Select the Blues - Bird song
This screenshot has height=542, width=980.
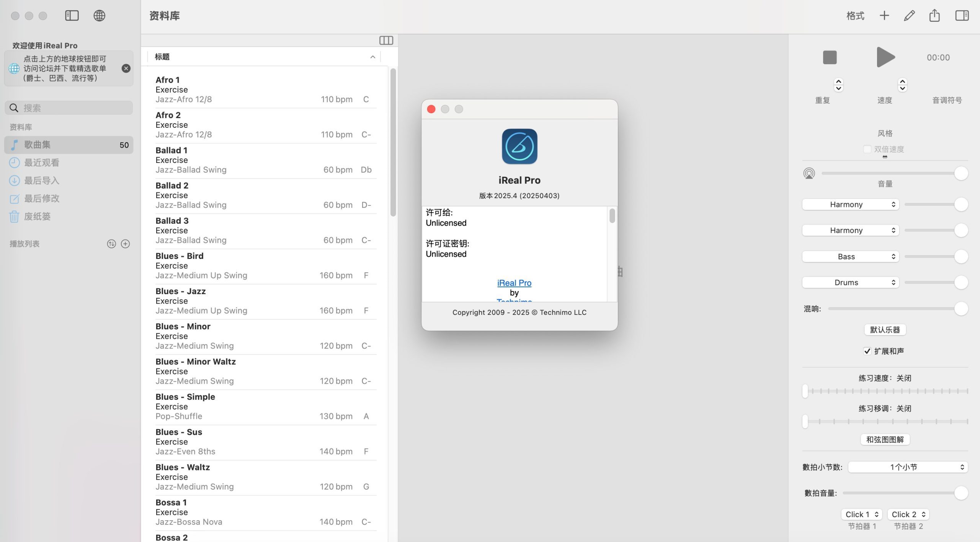pos(266,266)
